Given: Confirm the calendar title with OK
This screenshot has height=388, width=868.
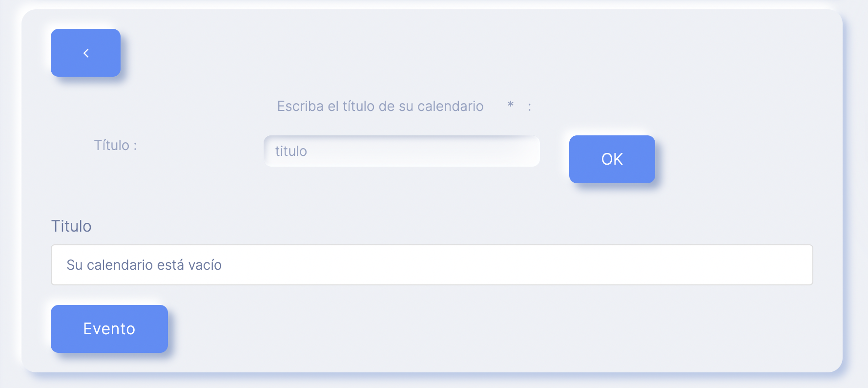Looking at the screenshot, I should pyautogui.click(x=612, y=159).
